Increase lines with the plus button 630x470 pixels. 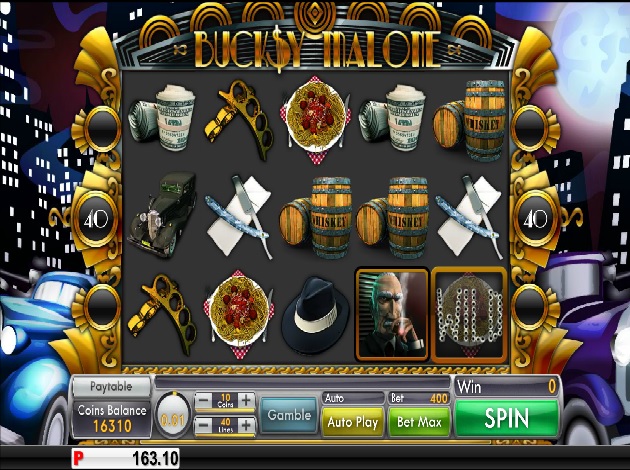[246, 425]
